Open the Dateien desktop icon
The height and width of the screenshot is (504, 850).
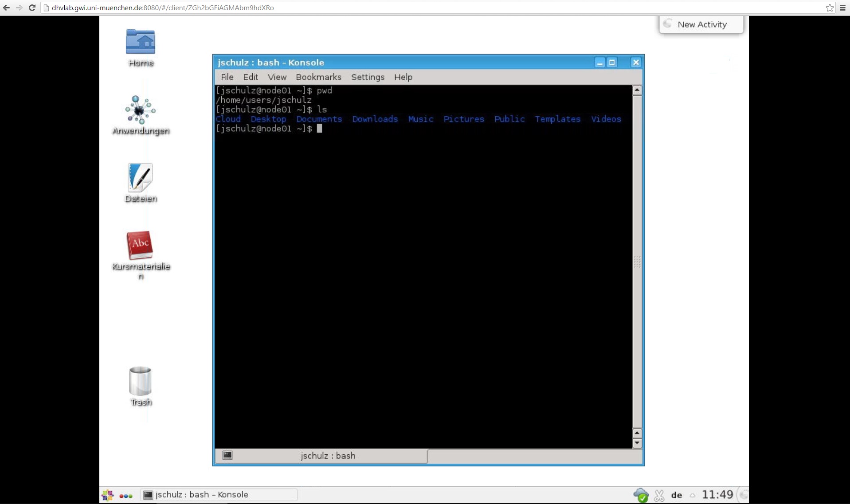pyautogui.click(x=141, y=178)
